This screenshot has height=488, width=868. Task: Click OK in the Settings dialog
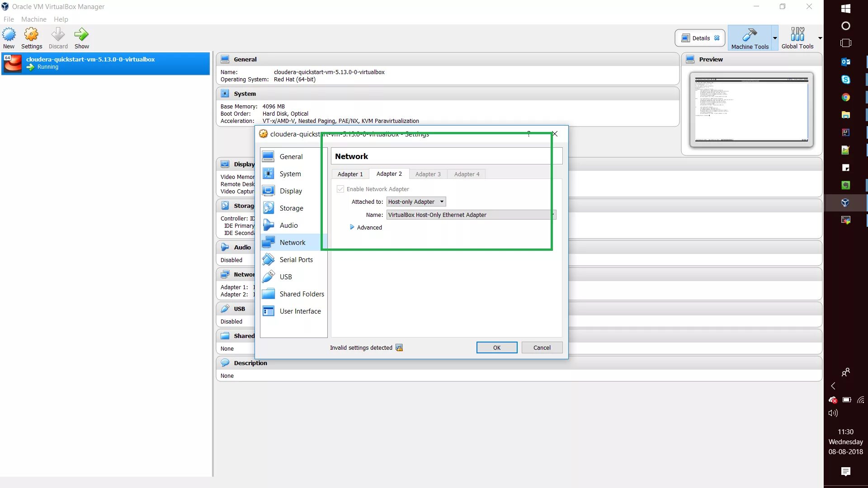(x=496, y=347)
